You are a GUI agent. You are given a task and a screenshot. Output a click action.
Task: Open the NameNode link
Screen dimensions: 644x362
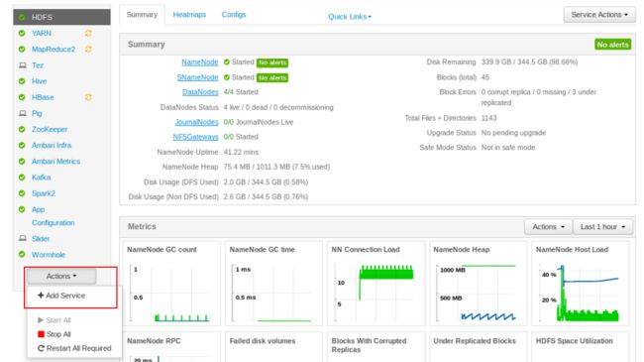tap(200, 62)
